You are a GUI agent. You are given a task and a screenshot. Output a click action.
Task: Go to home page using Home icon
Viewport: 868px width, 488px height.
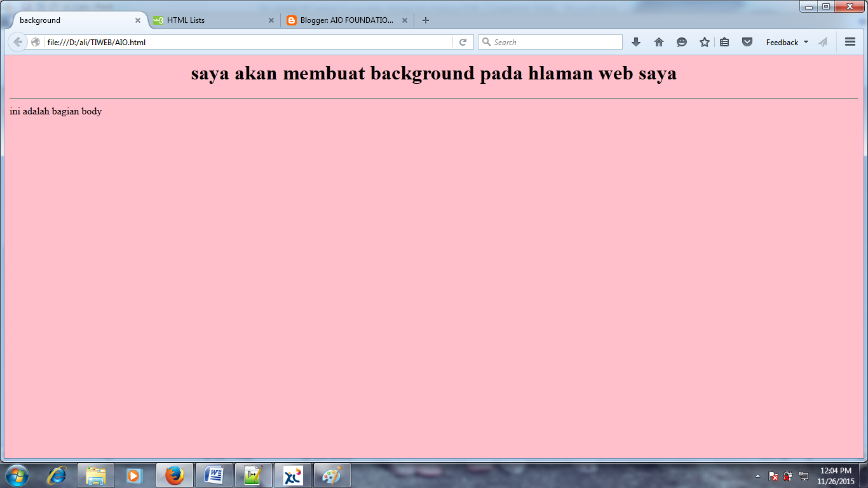(x=659, y=42)
